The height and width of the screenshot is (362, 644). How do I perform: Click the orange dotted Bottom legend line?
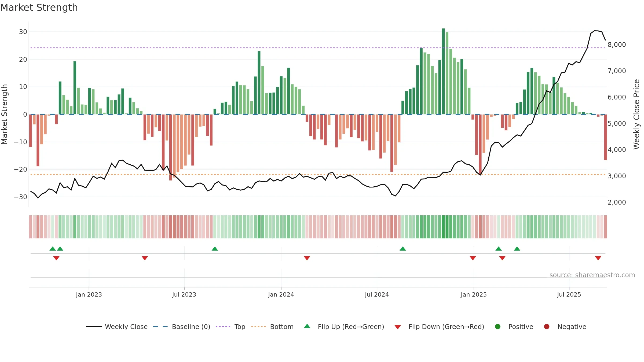tap(258, 327)
